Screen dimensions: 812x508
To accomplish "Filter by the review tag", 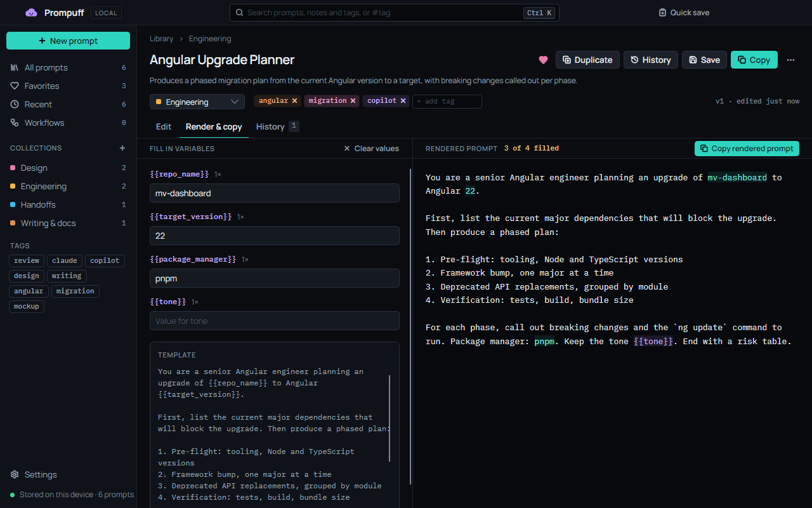I will pyautogui.click(x=27, y=260).
